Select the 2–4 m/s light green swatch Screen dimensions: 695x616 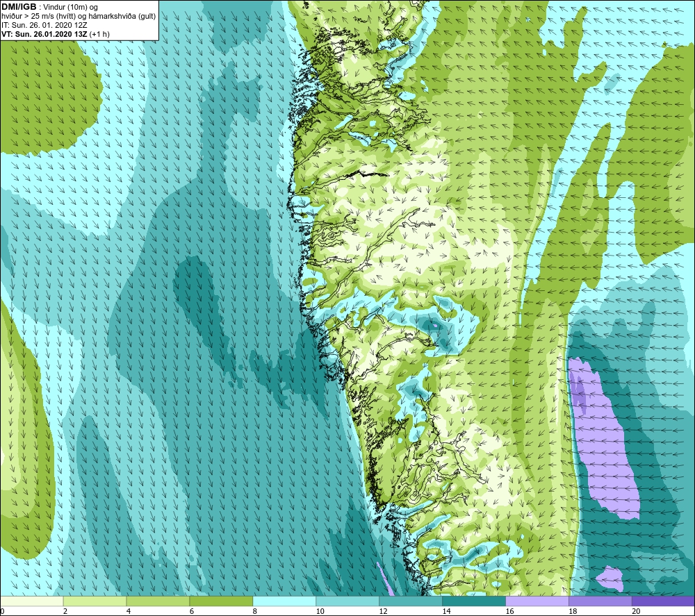pos(95,601)
